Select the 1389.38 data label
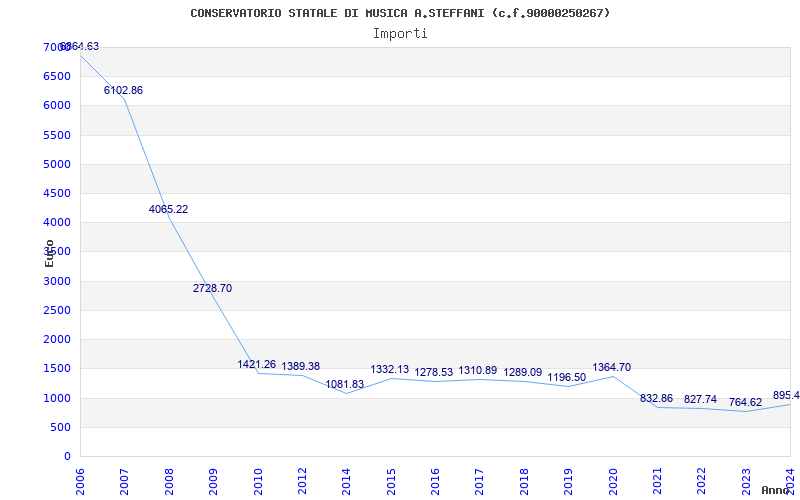800x500 pixels. pos(301,366)
